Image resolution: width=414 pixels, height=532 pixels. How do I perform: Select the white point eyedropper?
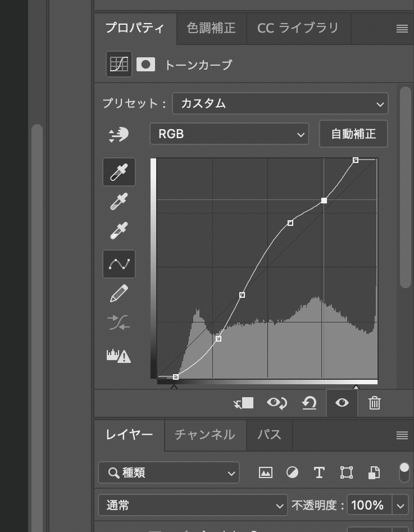coord(119,231)
